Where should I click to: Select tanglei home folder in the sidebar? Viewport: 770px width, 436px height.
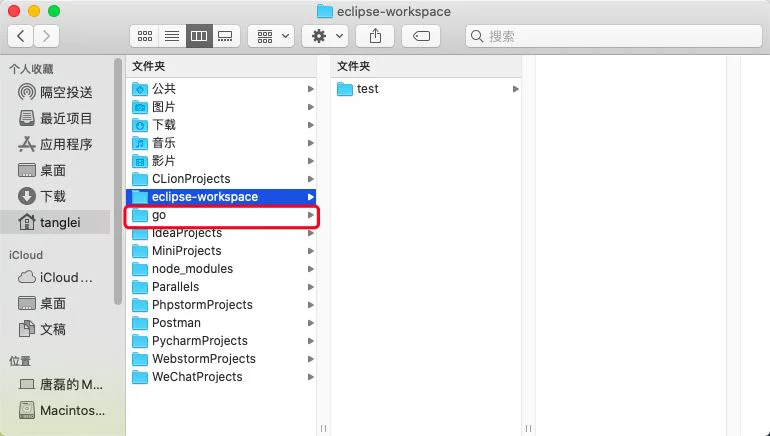(x=55, y=222)
